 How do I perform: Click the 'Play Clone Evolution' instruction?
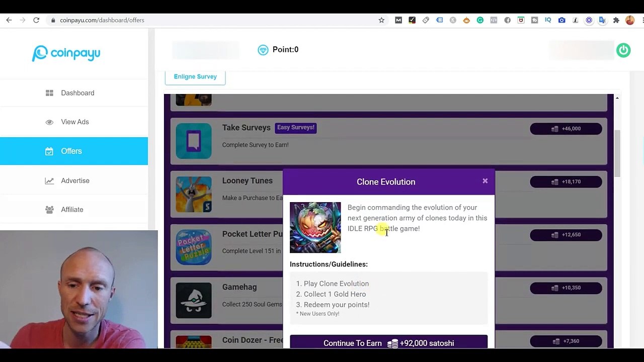click(336, 284)
